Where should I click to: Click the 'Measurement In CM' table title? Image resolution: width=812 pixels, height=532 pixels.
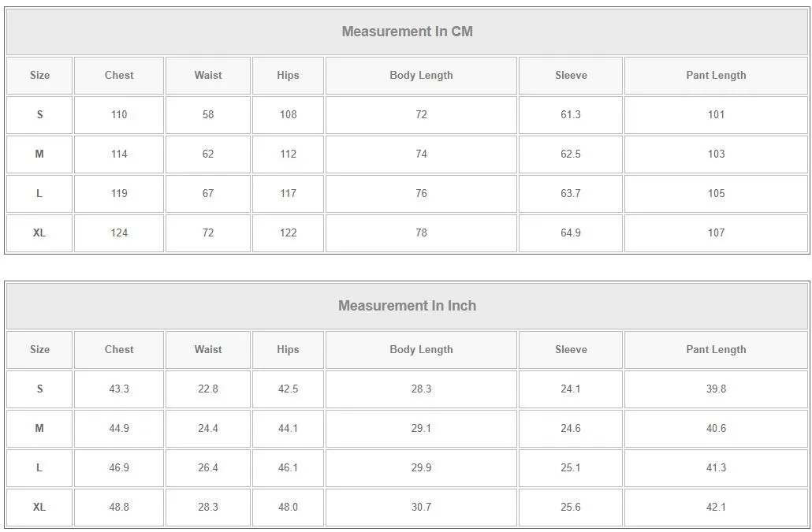pyautogui.click(x=407, y=32)
